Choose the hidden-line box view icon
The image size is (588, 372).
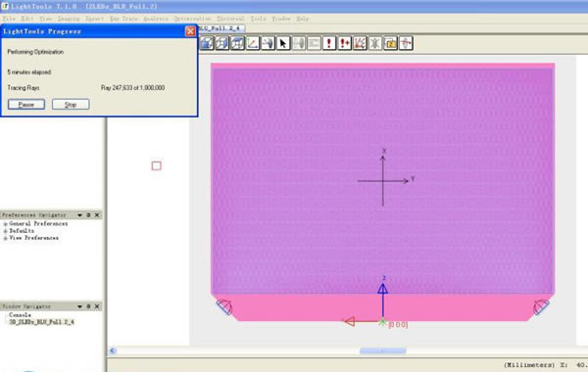click(x=237, y=43)
